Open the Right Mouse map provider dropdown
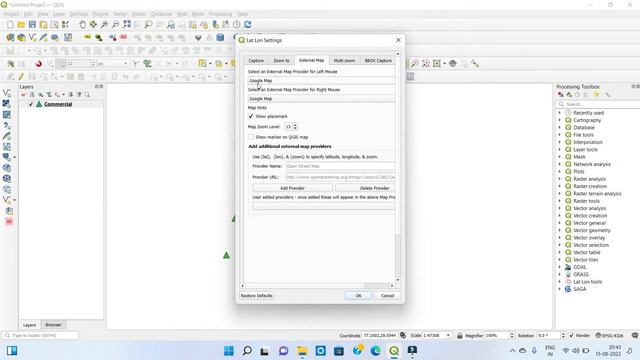 [x=321, y=99]
